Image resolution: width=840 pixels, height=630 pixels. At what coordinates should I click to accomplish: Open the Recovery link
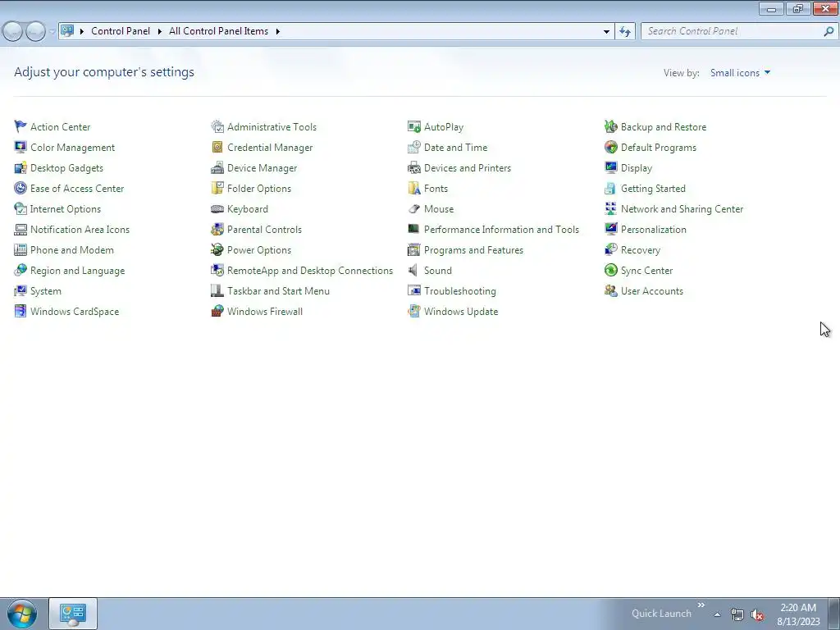pos(640,250)
